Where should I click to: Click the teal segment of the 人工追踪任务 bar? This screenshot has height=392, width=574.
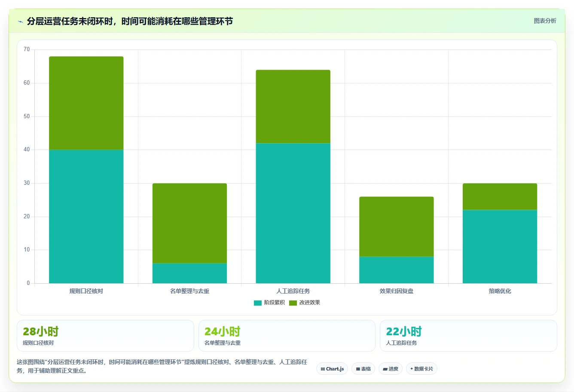(293, 213)
